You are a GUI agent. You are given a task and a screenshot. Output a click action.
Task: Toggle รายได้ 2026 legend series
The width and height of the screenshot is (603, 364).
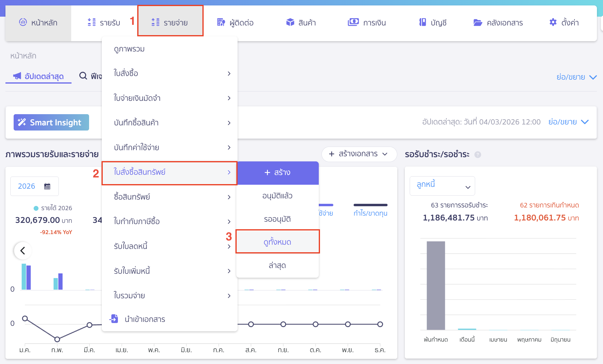53,208
